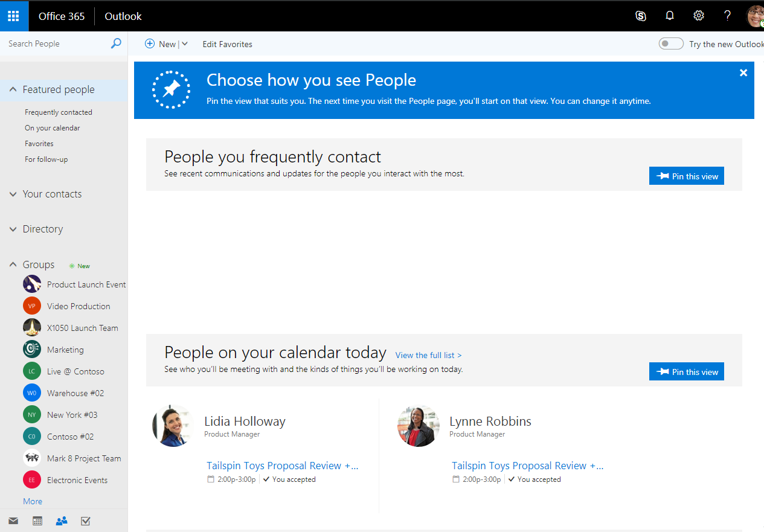
Task: Collapse the Groups section
Action: click(13, 264)
